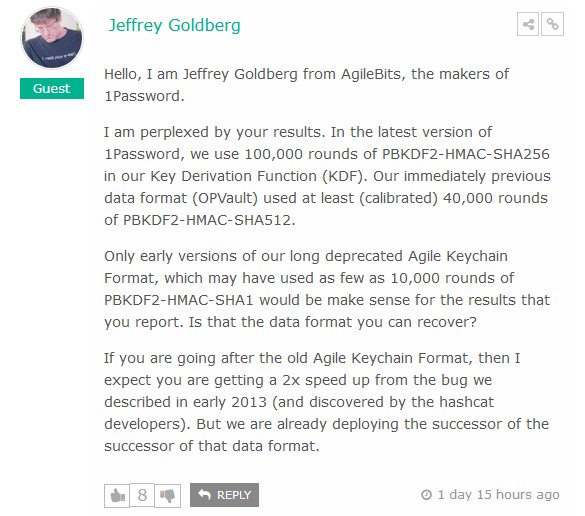Click the 'OPVault' text in parentheses
Image resolution: width=585 pixels, height=516 pixels.
click(x=225, y=198)
